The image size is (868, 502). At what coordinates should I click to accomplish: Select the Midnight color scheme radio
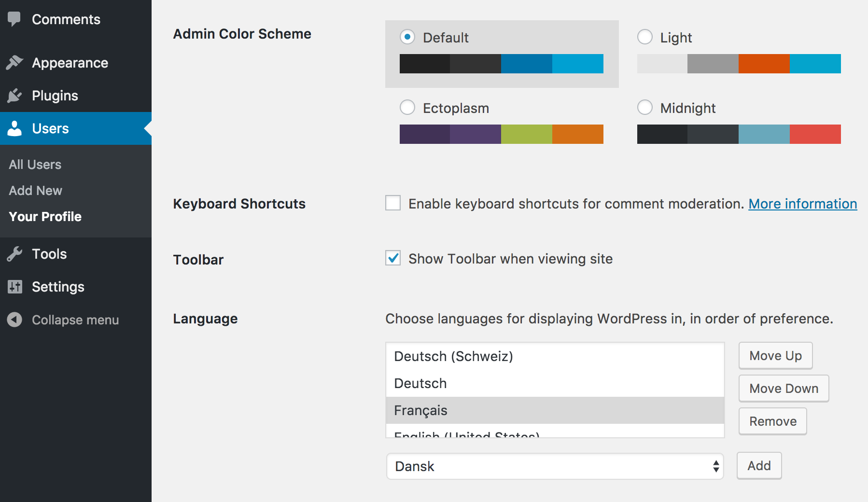(x=645, y=108)
